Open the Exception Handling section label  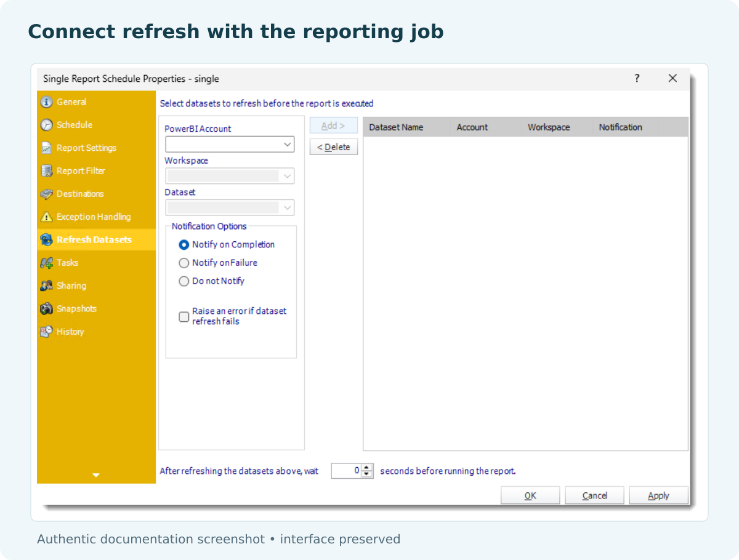point(94,217)
